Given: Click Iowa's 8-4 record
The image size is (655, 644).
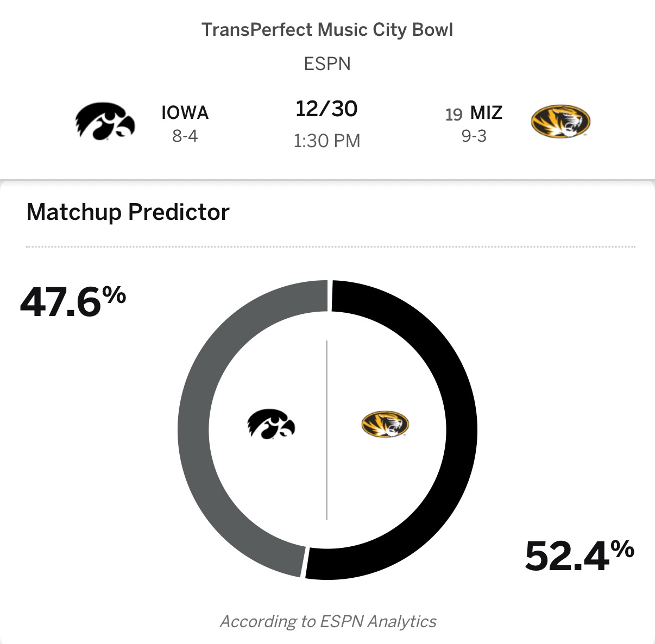Looking at the screenshot, I should (x=185, y=136).
